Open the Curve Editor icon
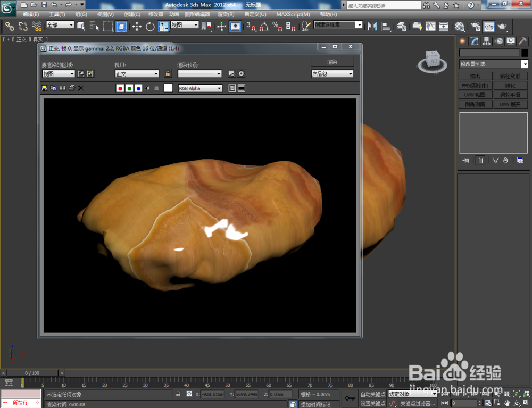Screen dimensions: 532x408 430,27
